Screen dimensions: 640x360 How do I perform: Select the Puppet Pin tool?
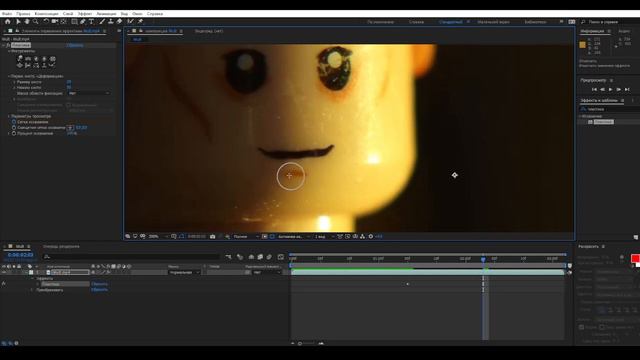point(140,22)
